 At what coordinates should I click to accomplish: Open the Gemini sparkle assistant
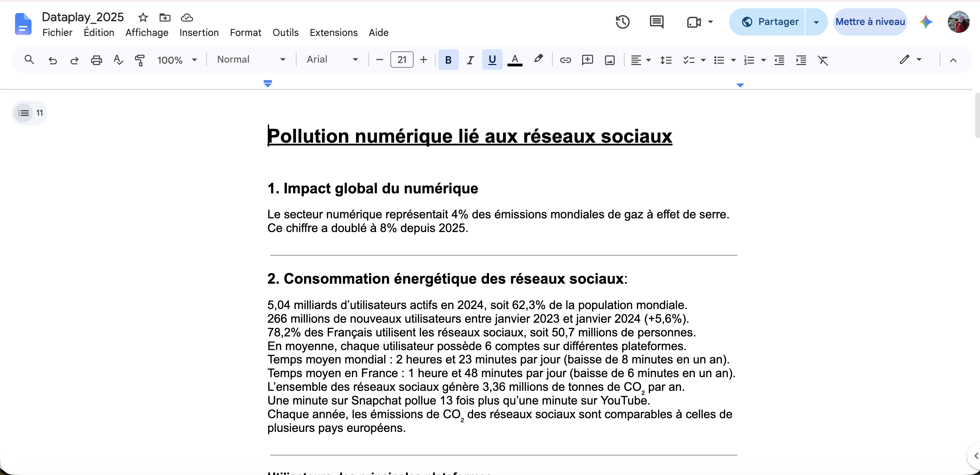[926, 22]
